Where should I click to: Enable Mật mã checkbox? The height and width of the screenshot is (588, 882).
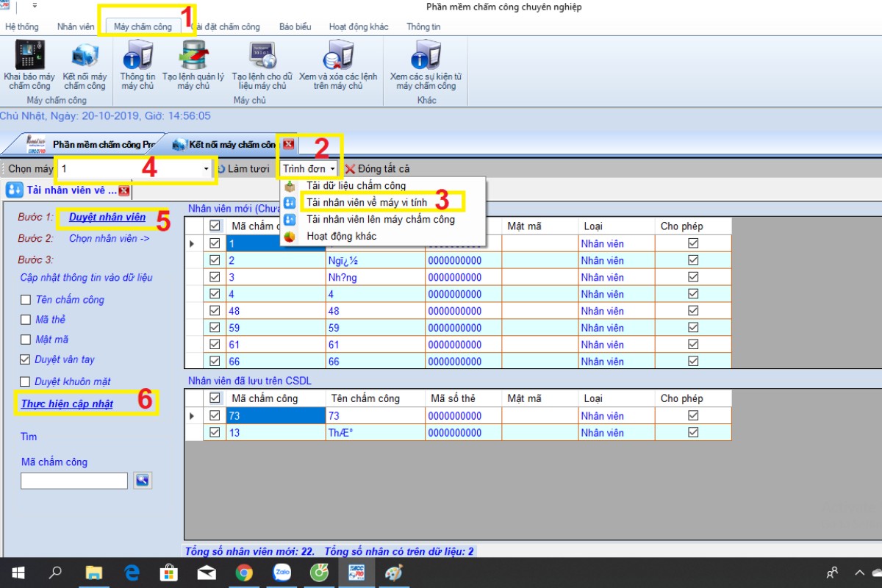point(26,340)
